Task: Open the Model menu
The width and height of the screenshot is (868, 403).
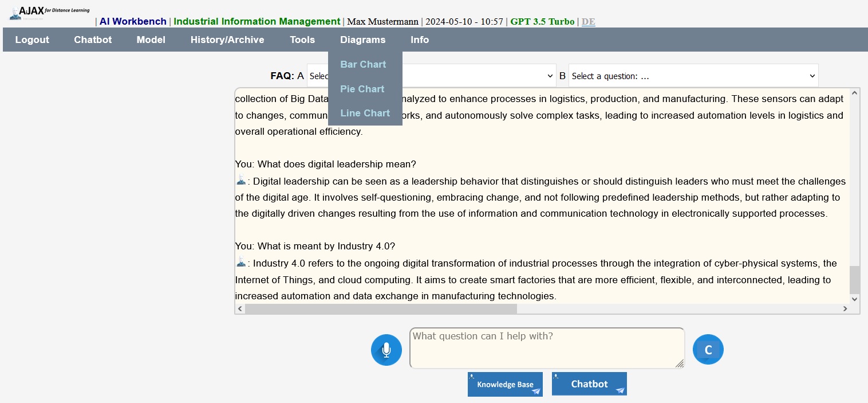Action: click(151, 40)
